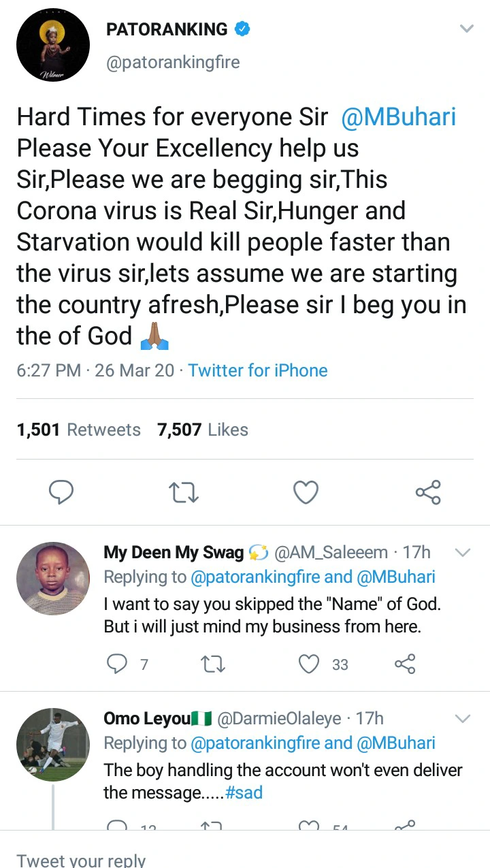Retweet Patoranking's main tweet
The image size is (490, 868).
pos(183,492)
